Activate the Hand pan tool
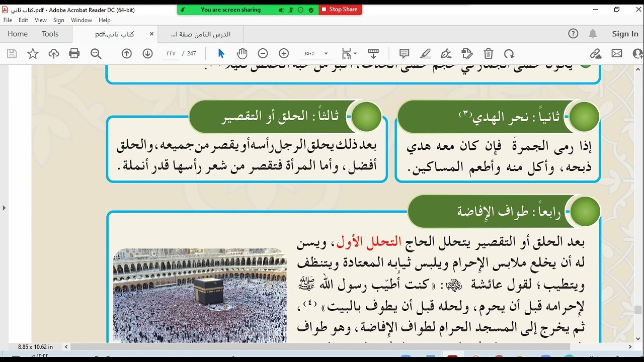Image resolution: width=644 pixels, height=362 pixels. (x=242, y=53)
